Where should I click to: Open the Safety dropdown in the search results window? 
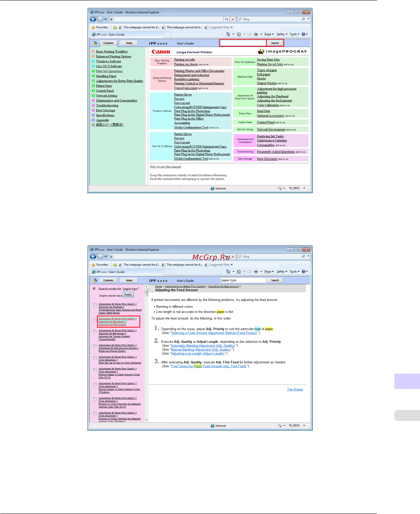282,272
